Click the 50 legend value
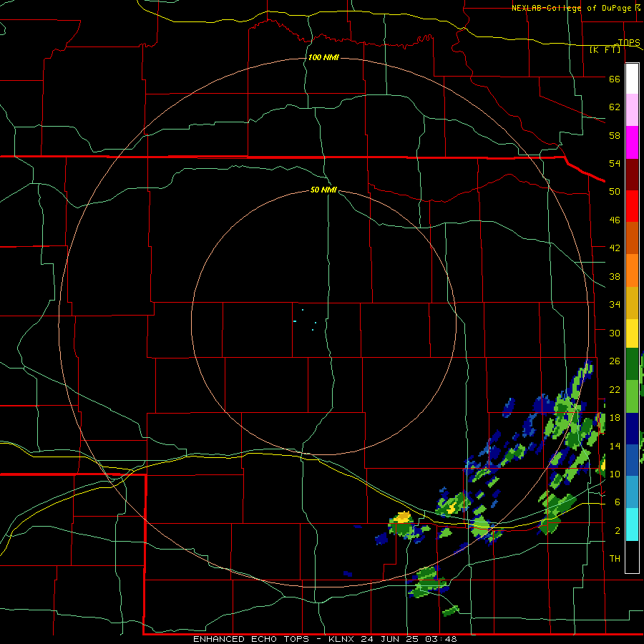 pyautogui.click(x=615, y=192)
